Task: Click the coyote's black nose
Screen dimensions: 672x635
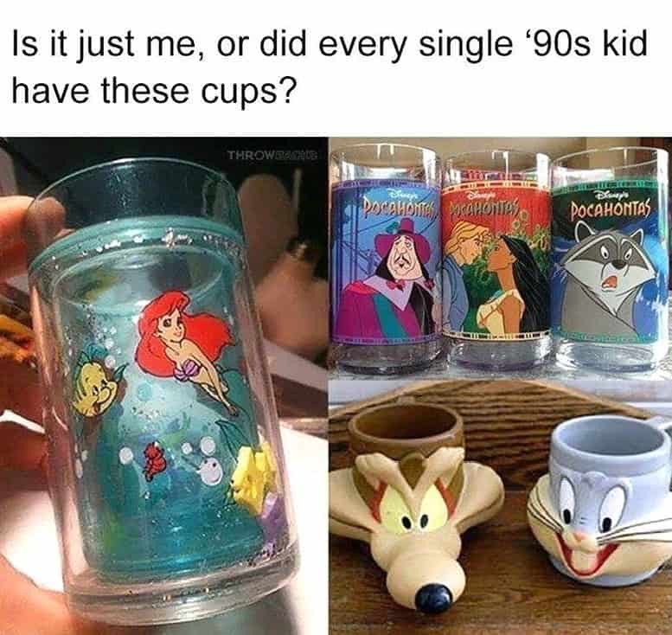Action: pyautogui.click(x=433, y=597)
